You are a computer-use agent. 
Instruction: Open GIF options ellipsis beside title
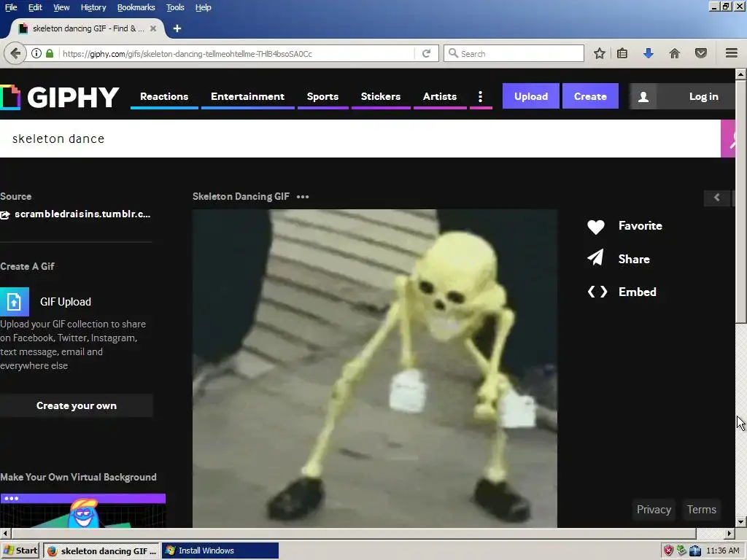click(303, 197)
